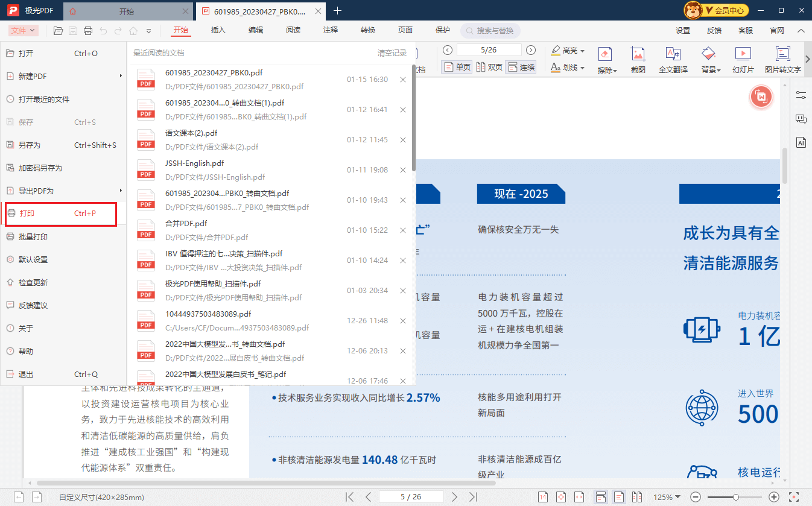The image size is (812, 506).
Task: Click the zoom slider handle in status bar
Action: tap(736, 497)
